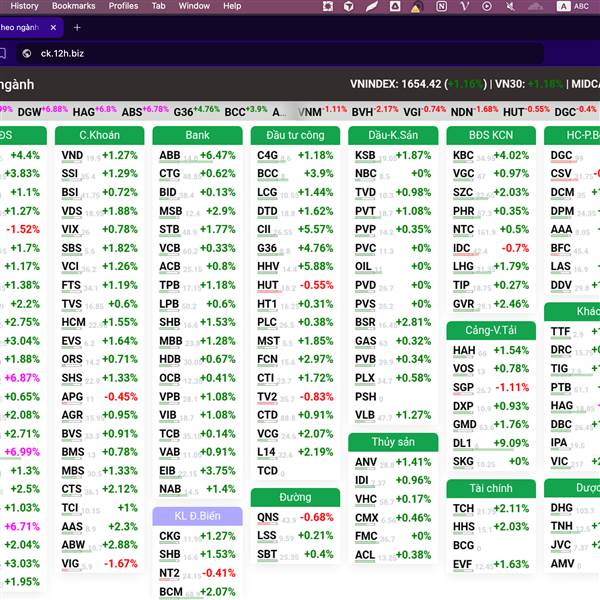
Task: Click the globe site info icon
Action: [26, 54]
